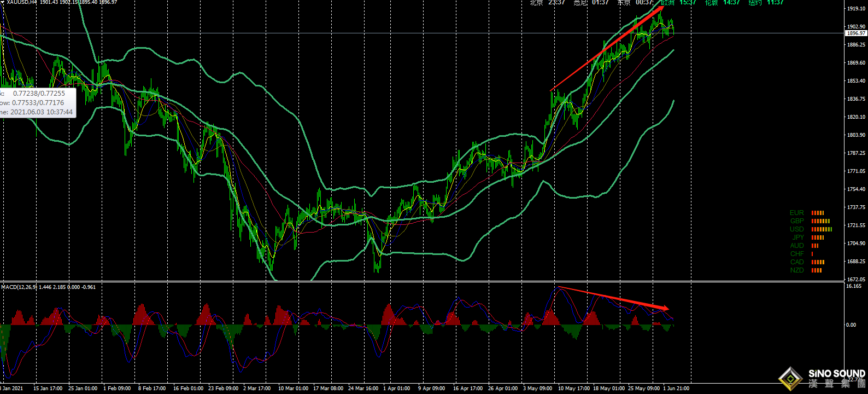Click the MACD(12,26,9) indicator label
This screenshot has width=868, height=394.
pyautogui.click(x=19, y=287)
